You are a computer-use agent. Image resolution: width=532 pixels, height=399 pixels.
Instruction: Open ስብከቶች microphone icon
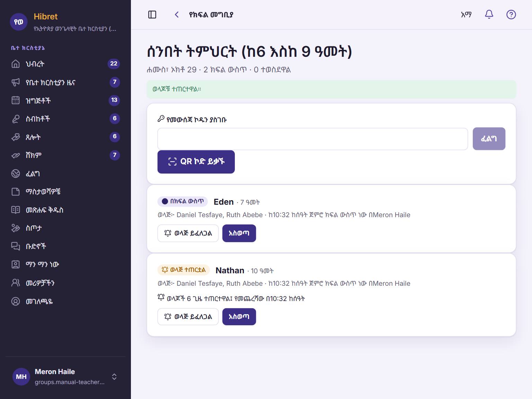tap(16, 119)
